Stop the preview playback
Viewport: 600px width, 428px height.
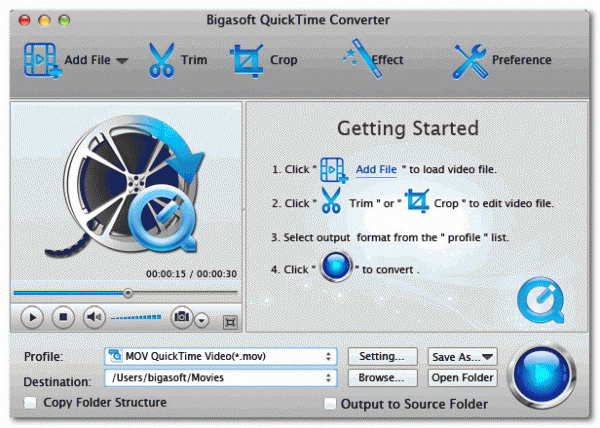pos(63,317)
